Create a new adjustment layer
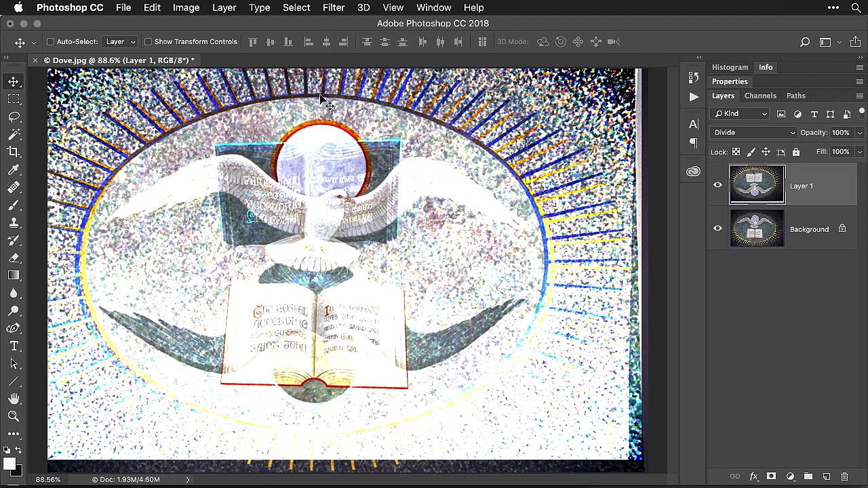 [790, 476]
